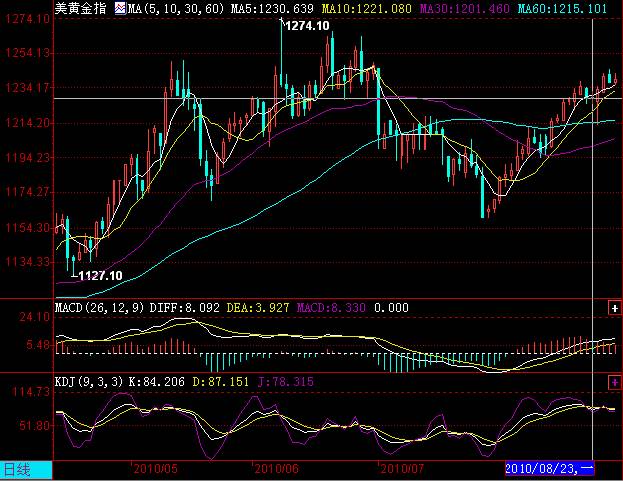Click the 5.48 MACD axis label
623x481 pixels.
[x=38, y=345]
